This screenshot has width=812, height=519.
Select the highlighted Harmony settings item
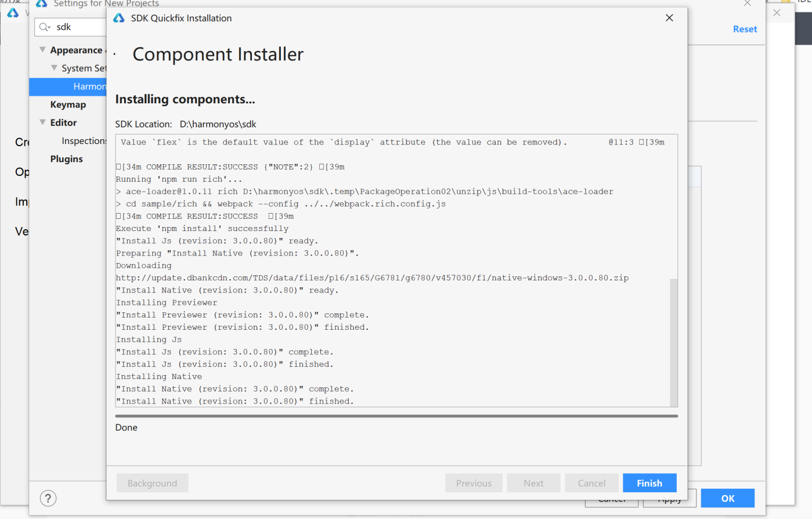(89, 86)
